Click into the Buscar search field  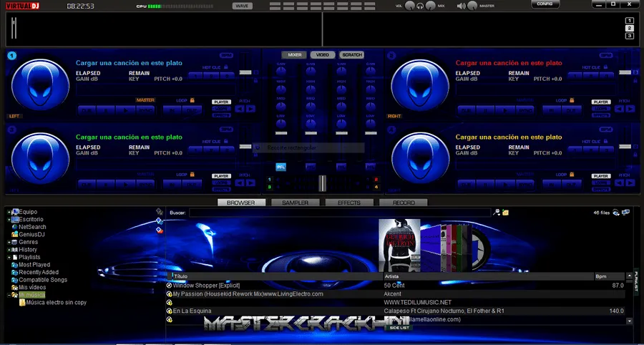340,213
